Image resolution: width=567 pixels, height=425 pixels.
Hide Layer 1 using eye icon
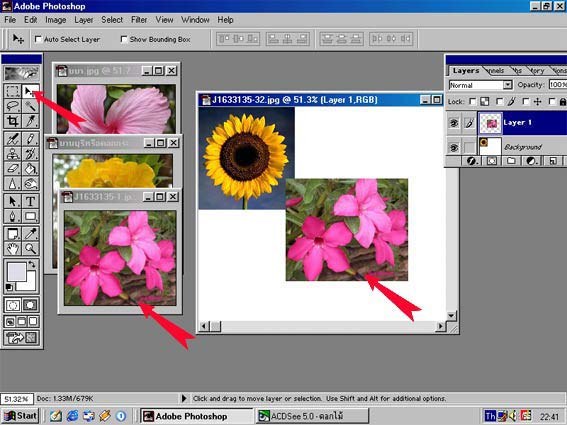pos(453,123)
